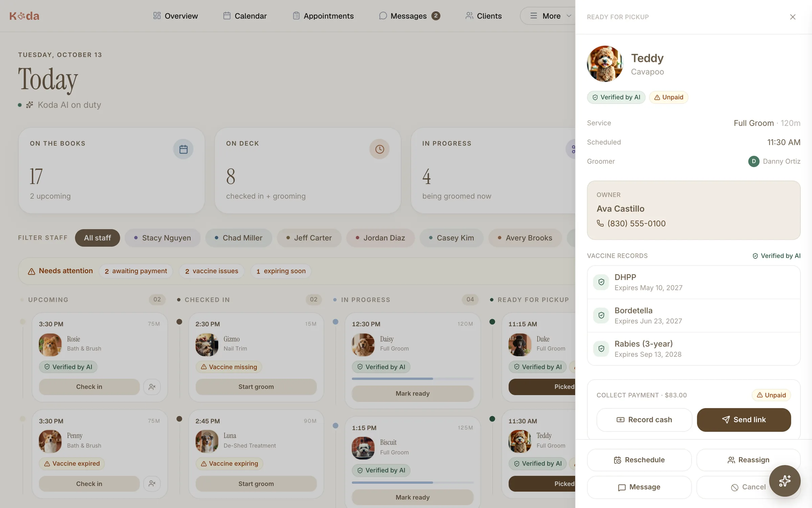Viewport: 812px width, 508px height.
Task: Click the Vaccine expired badge on Penny
Action: point(72,463)
